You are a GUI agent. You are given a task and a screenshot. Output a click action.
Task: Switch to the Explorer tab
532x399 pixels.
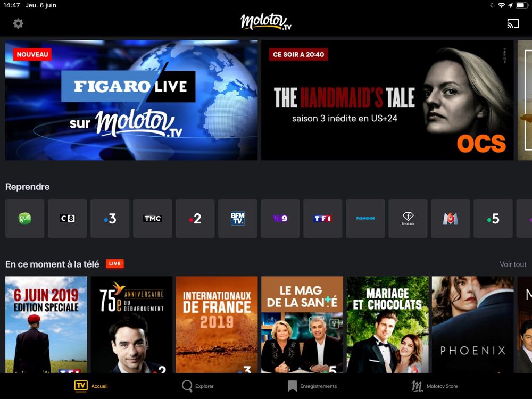[198, 386]
